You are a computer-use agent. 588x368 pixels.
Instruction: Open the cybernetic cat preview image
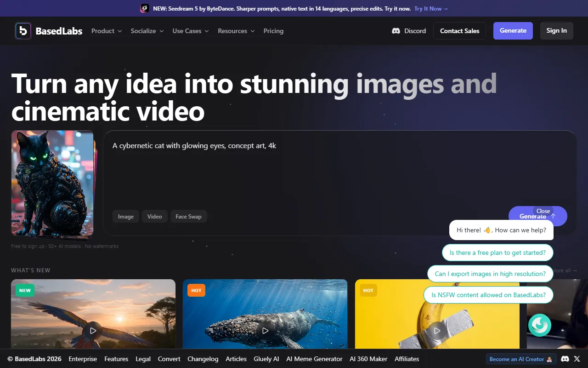click(x=52, y=183)
